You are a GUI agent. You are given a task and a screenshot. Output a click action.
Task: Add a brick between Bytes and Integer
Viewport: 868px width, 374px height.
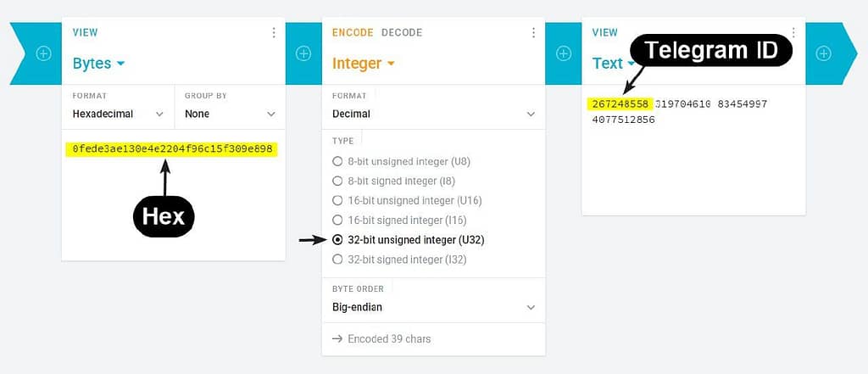[303, 53]
